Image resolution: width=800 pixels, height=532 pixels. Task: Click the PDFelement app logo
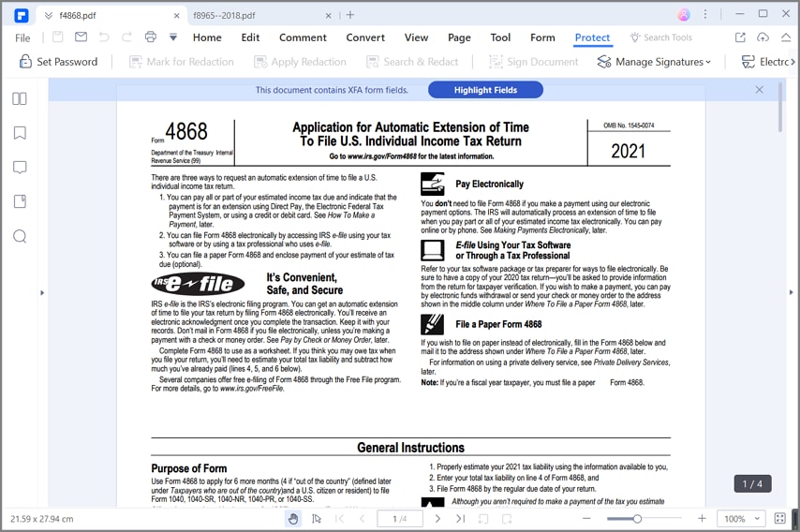coord(21,15)
